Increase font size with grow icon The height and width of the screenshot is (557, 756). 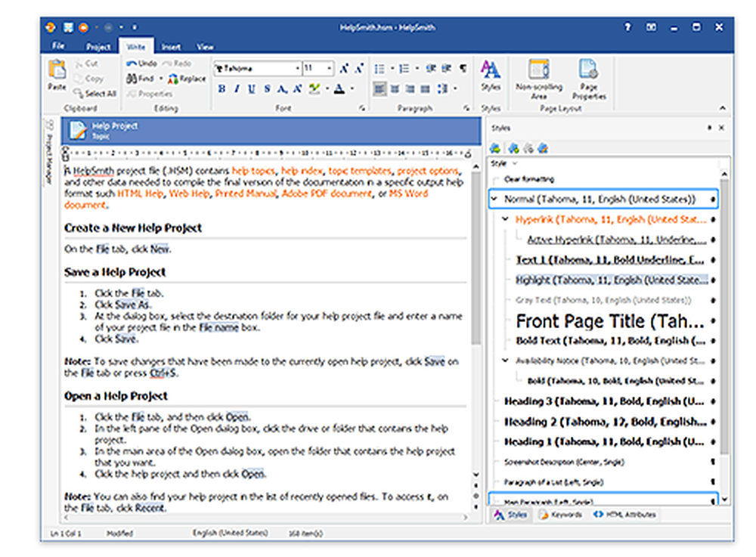pyautogui.click(x=344, y=69)
